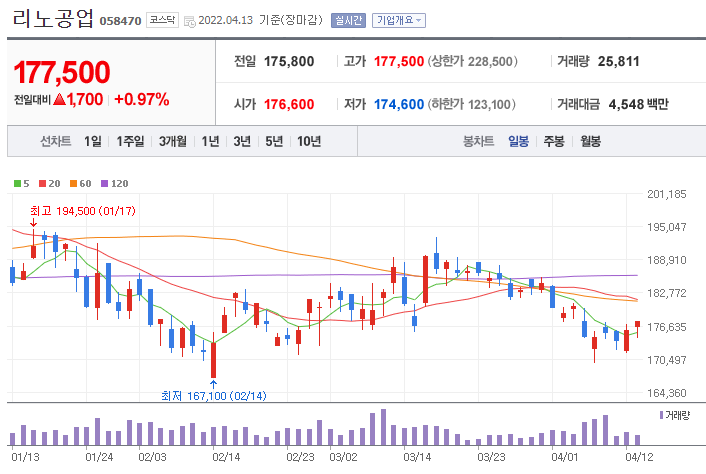
Task: Click the current price 177,500 in red
Action: pyautogui.click(x=62, y=72)
